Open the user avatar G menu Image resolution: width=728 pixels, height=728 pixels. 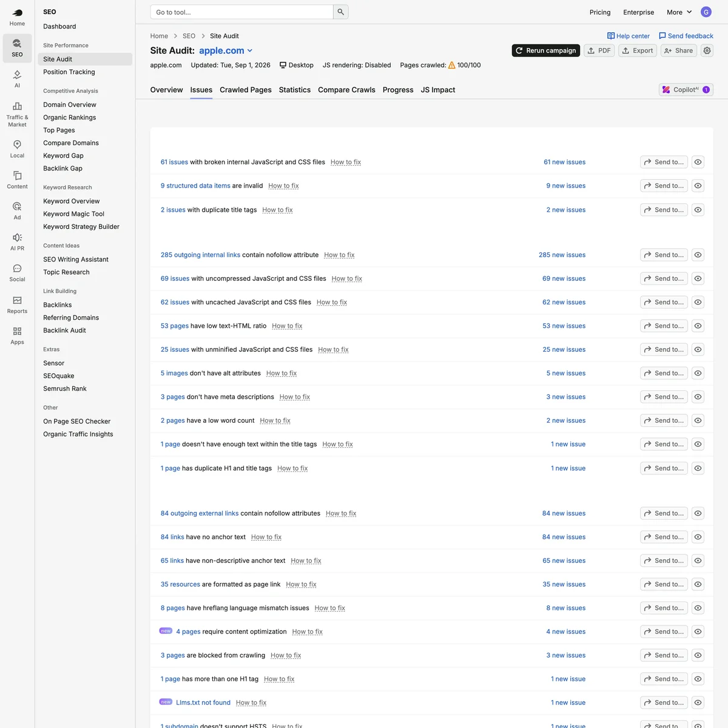pyautogui.click(x=706, y=12)
